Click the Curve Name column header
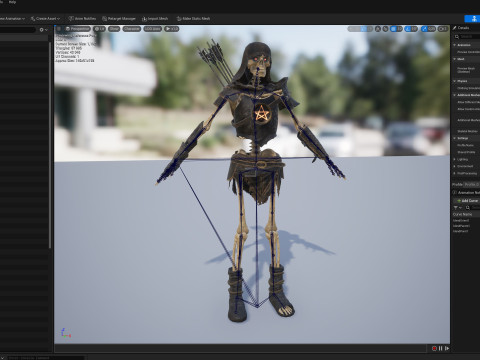This screenshot has width=480, height=360. [462, 214]
